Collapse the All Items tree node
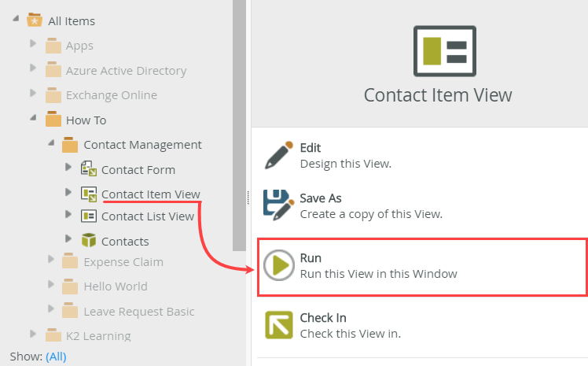Viewport: 588px width, 366px height. tap(17, 20)
